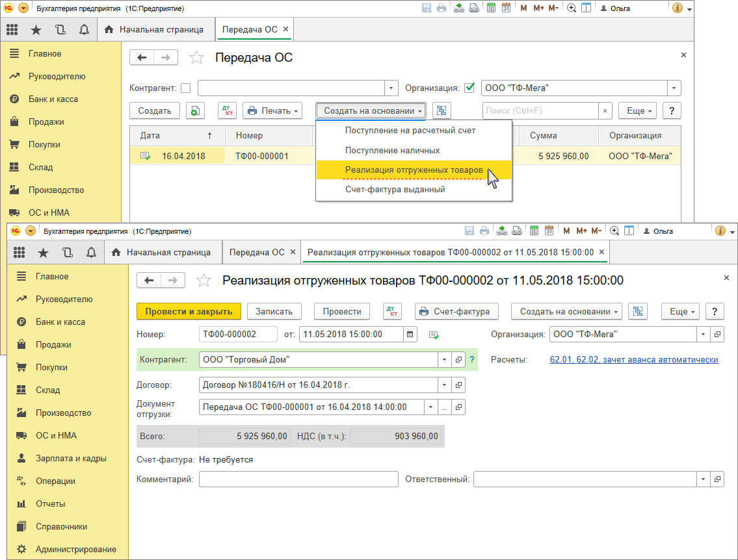Expand Организация filter dropdown in list
Viewport: 738px width, 560px height.
coord(674,88)
